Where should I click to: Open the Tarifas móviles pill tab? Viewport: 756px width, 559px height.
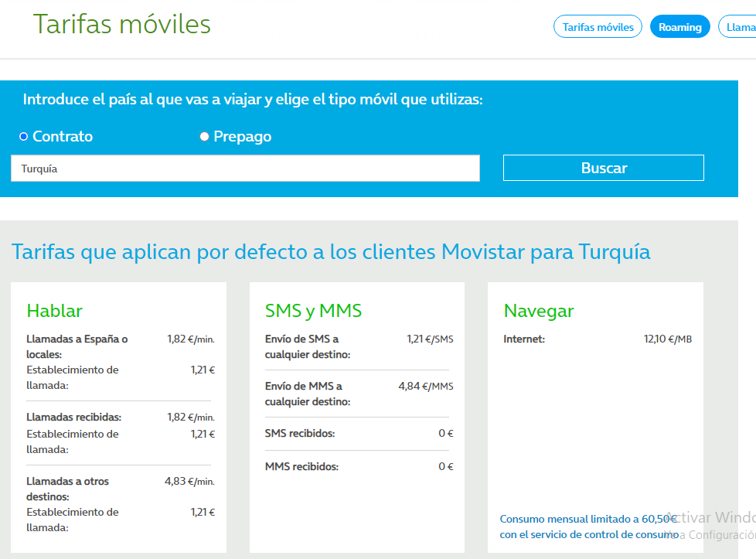click(598, 27)
